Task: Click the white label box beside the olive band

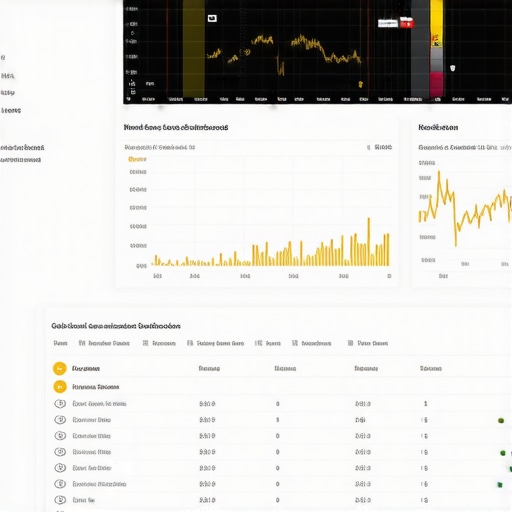Action: 212,18
